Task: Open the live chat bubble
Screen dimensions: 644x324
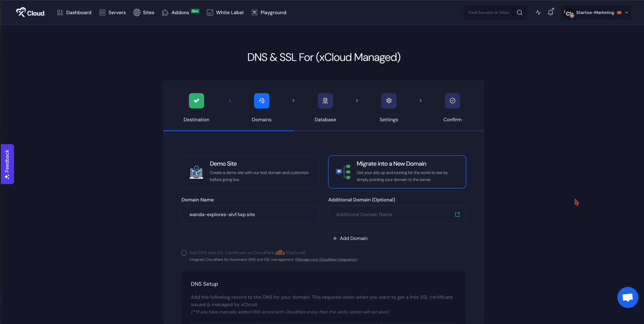Action: (628, 297)
